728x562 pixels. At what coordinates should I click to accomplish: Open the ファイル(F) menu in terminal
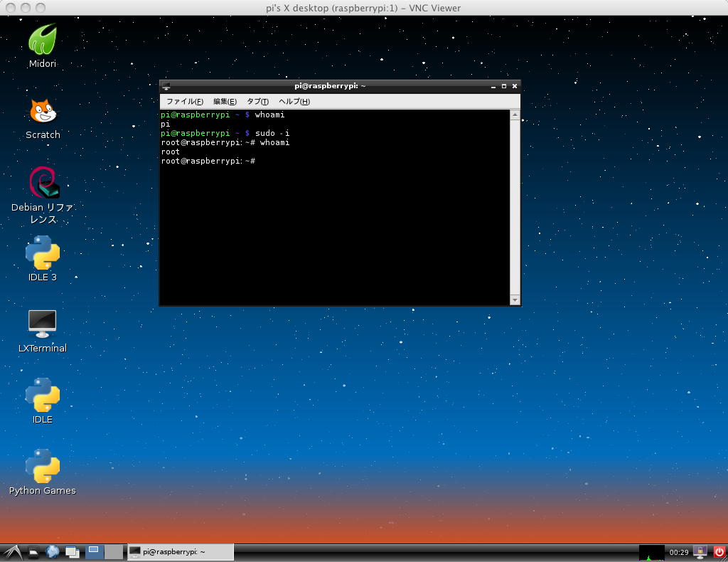(x=184, y=102)
